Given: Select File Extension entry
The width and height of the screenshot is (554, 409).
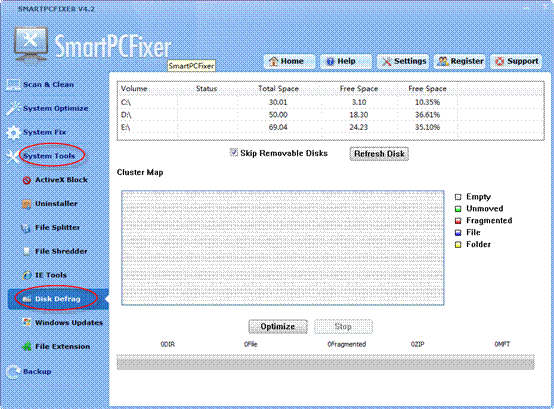Looking at the screenshot, I should point(62,347).
